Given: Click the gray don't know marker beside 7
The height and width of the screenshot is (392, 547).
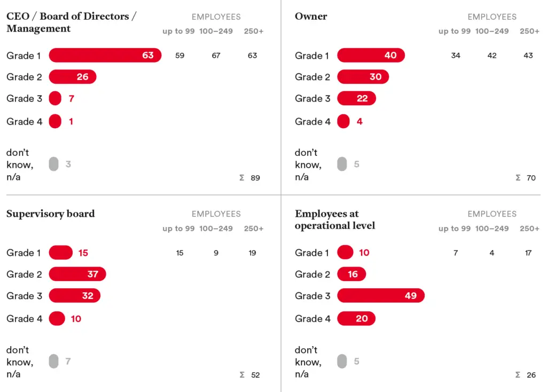Looking at the screenshot, I should [53, 362].
